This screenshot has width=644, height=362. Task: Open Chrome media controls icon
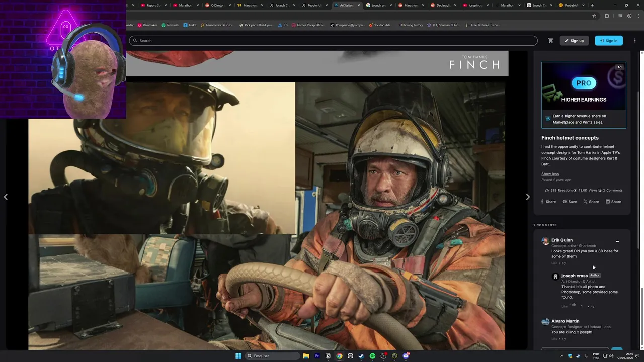coord(620,16)
